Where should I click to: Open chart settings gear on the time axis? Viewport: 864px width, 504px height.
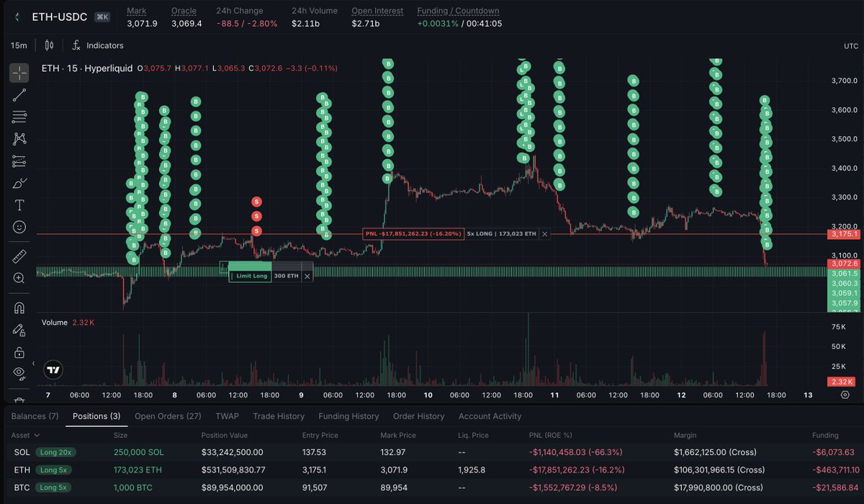pos(845,395)
